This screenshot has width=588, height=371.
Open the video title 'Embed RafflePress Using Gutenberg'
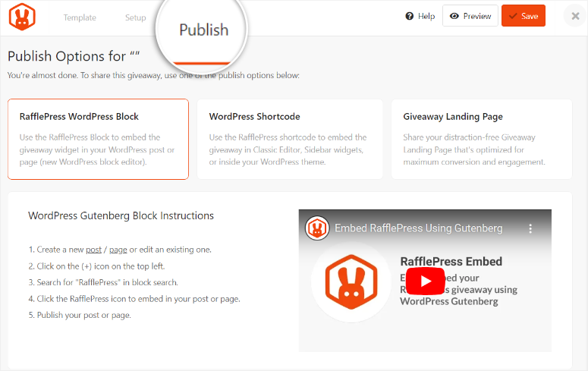[x=419, y=228]
